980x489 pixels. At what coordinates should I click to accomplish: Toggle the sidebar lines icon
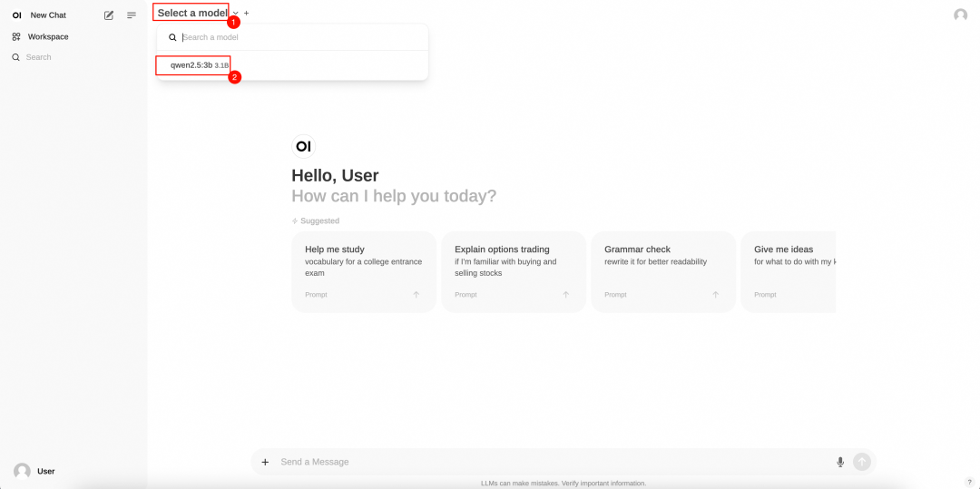132,15
